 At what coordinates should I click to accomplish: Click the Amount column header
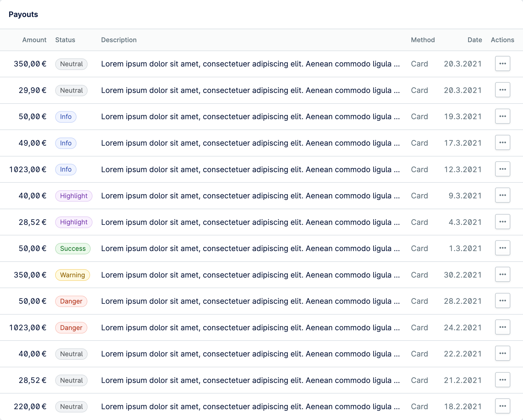coord(34,40)
